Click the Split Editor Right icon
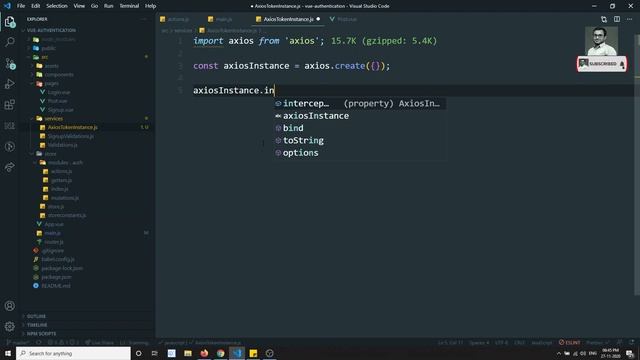 pos(617,19)
